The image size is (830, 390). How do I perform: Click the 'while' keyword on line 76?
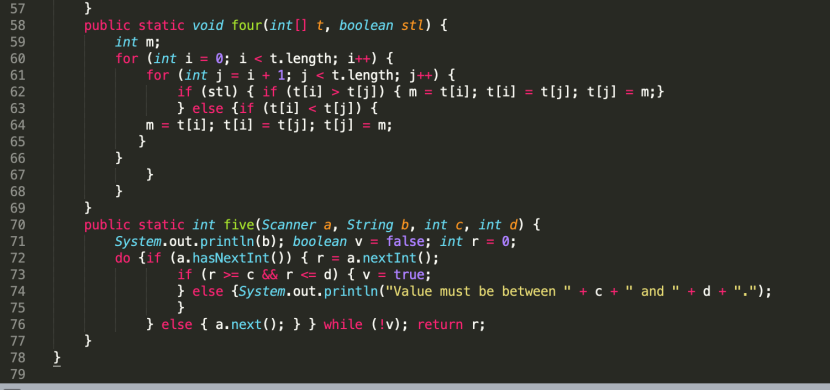point(343,325)
